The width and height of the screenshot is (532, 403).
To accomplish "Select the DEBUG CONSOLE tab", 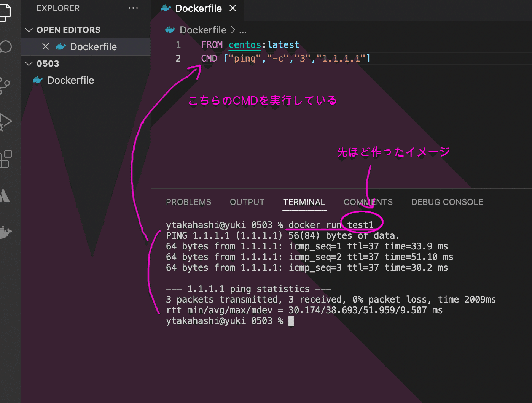I will click(x=447, y=202).
